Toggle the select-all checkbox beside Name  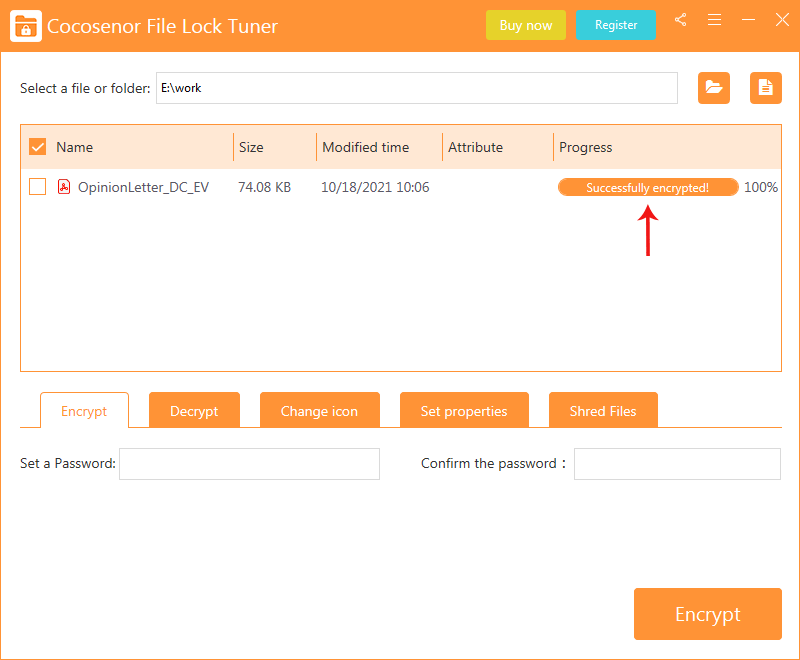(37, 147)
